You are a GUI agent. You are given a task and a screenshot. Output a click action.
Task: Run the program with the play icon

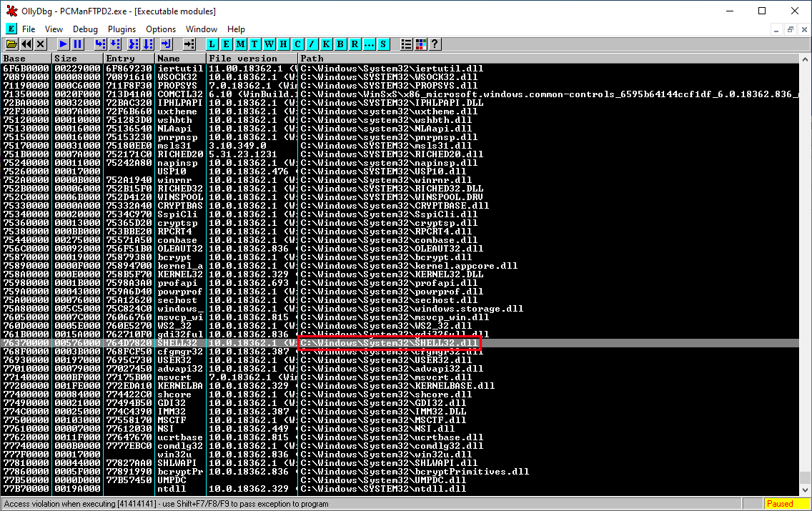pyautogui.click(x=63, y=44)
